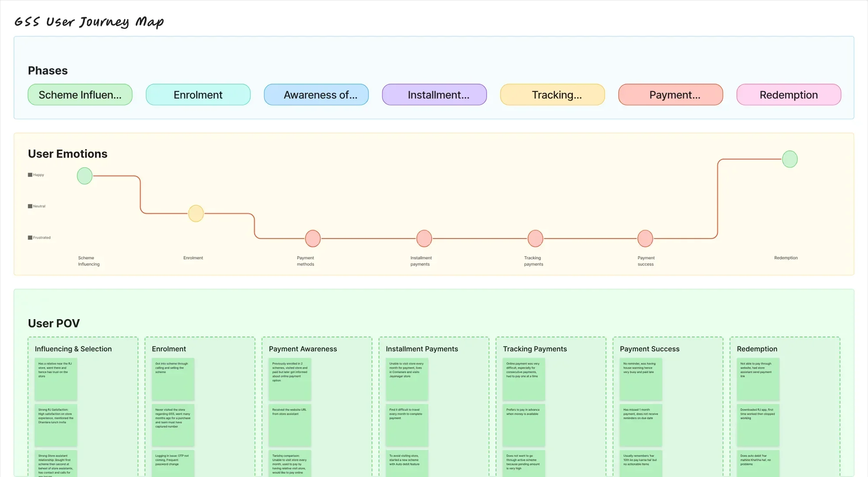Select the green emotion node above Redemption
This screenshot has height=477, width=868.
click(x=790, y=159)
